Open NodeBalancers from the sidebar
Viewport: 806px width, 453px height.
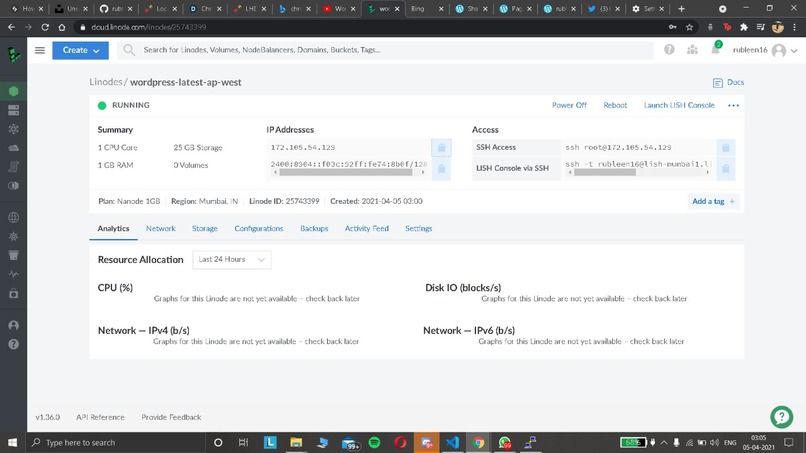(x=13, y=129)
